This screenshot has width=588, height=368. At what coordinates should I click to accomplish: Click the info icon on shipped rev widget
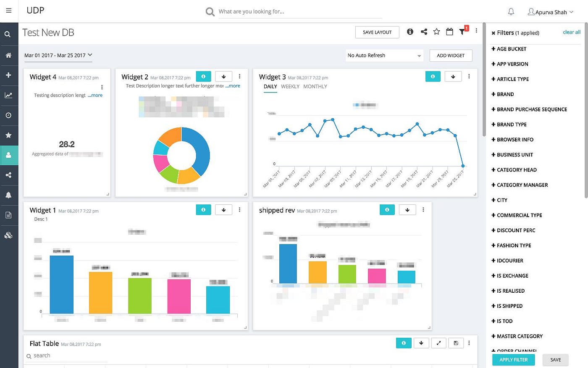(x=387, y=209)
